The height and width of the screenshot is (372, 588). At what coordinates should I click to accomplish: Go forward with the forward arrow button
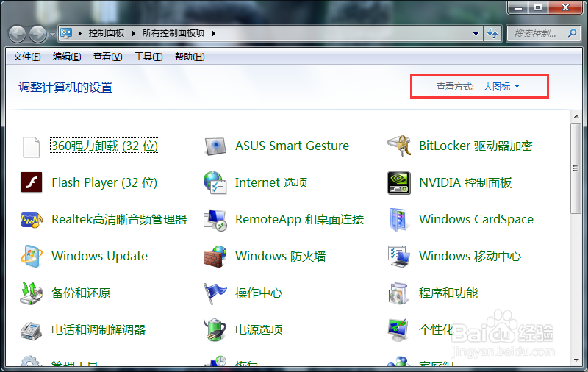38,34
